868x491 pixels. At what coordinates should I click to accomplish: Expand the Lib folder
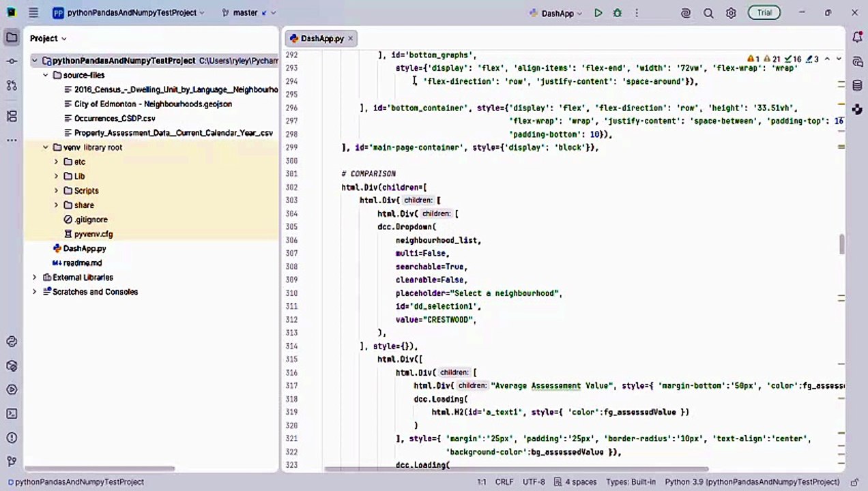point(56,176)
